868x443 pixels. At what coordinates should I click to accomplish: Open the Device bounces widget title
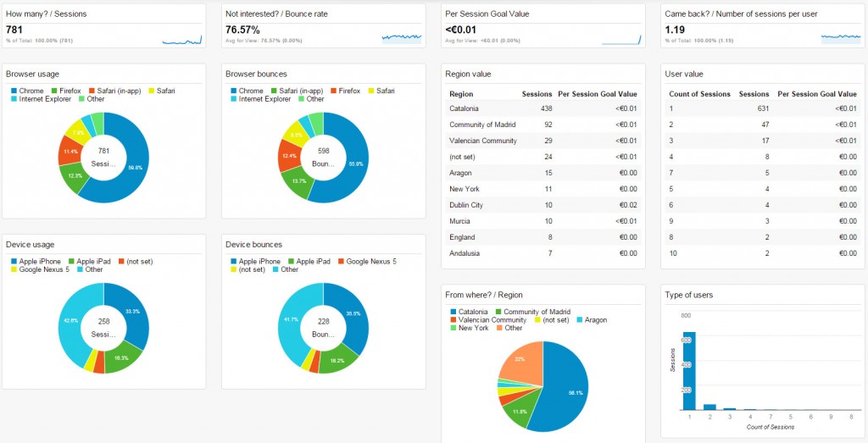[253, 245]
